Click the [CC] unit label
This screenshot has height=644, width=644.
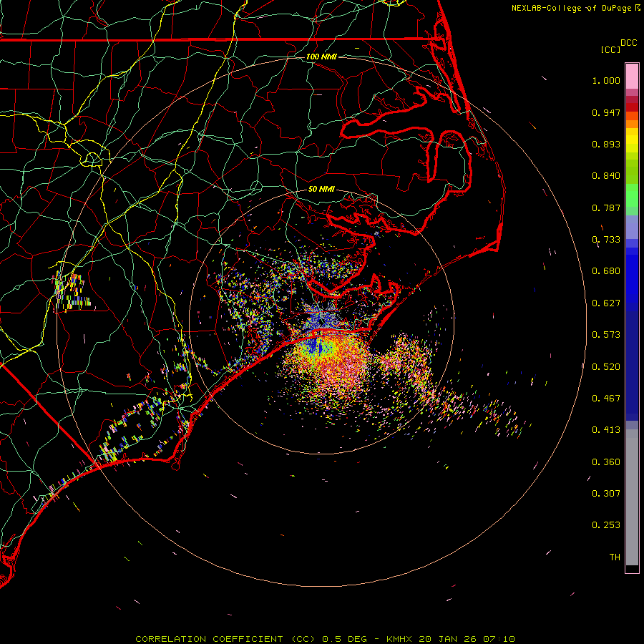coord(610,49)
